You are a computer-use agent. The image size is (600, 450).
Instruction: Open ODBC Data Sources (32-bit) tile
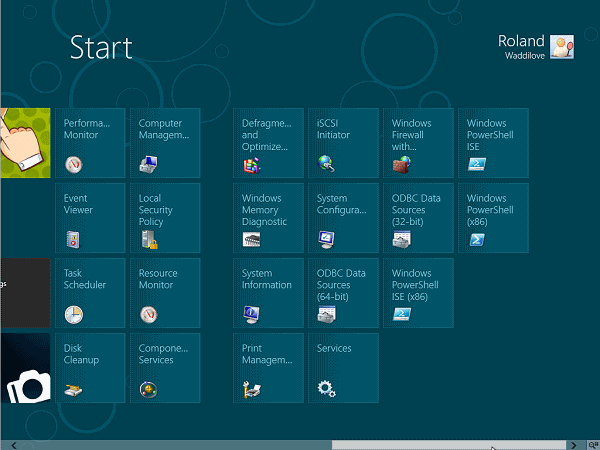[419, 218]
